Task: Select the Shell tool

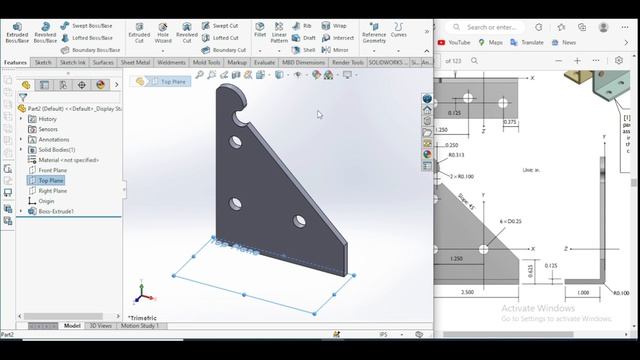Action: [303, 50]
